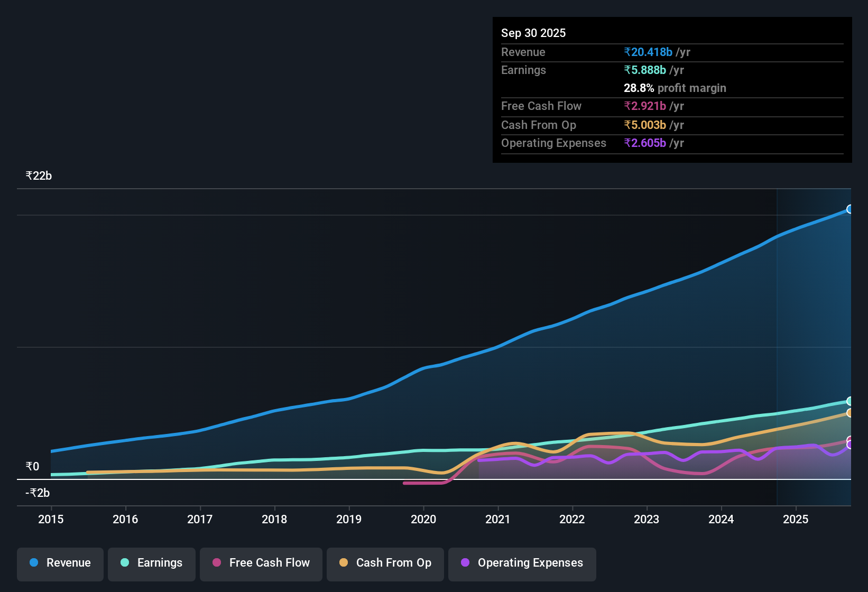Toggle the Revenue series in the legend
This screenshot has width=868, height=592.
click(x=60, y=563)
